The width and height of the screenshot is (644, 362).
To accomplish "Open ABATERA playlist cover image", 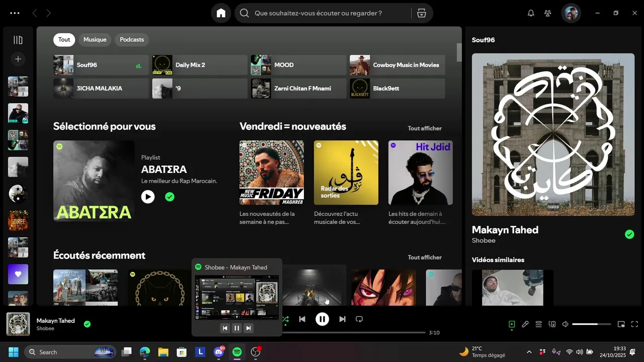I will (94, 180).
